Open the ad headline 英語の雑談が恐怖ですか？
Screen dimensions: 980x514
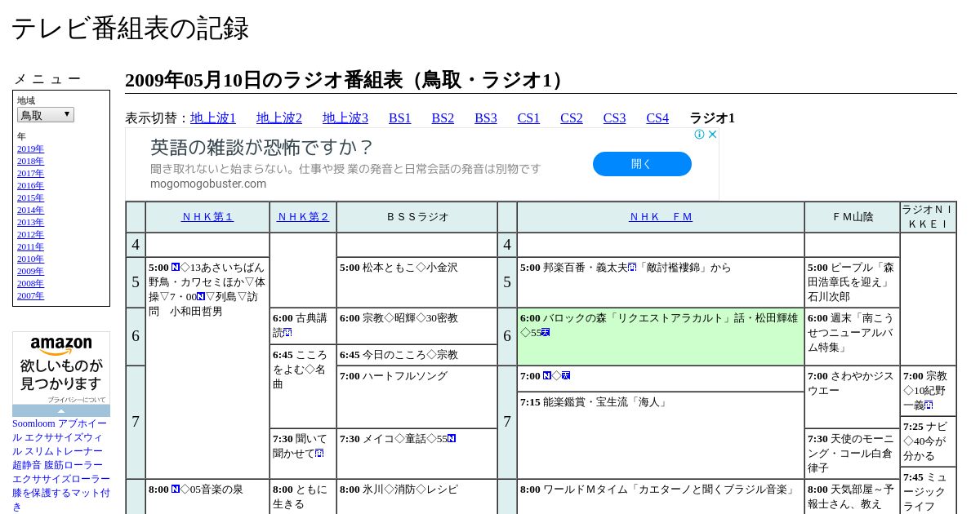[x=262, y=148]
